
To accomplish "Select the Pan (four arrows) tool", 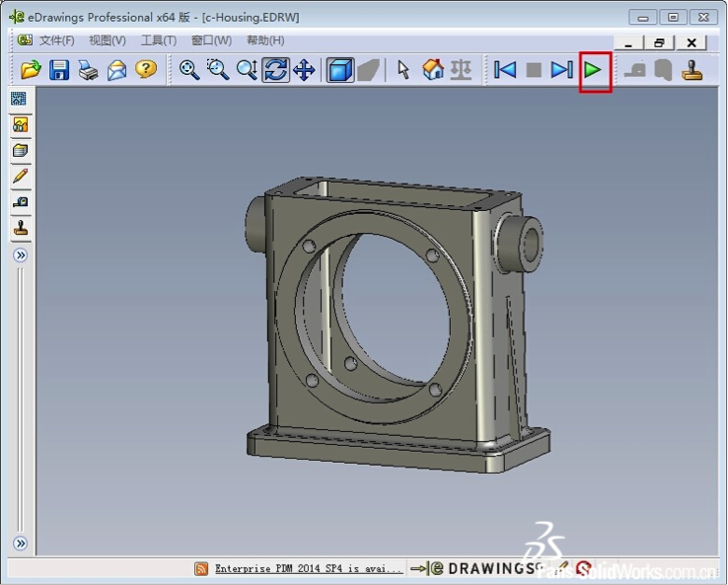I will pos(304,70).
